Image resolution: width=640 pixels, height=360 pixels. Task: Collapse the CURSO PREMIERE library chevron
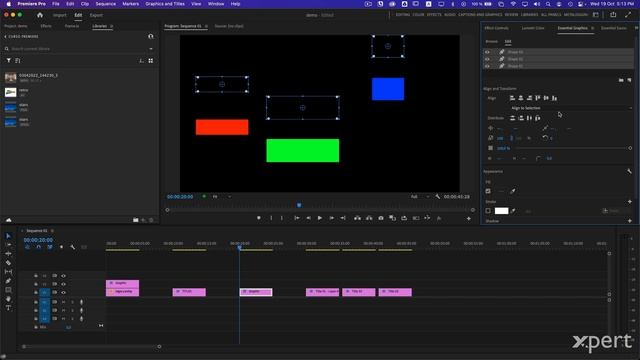pos(5,36)
